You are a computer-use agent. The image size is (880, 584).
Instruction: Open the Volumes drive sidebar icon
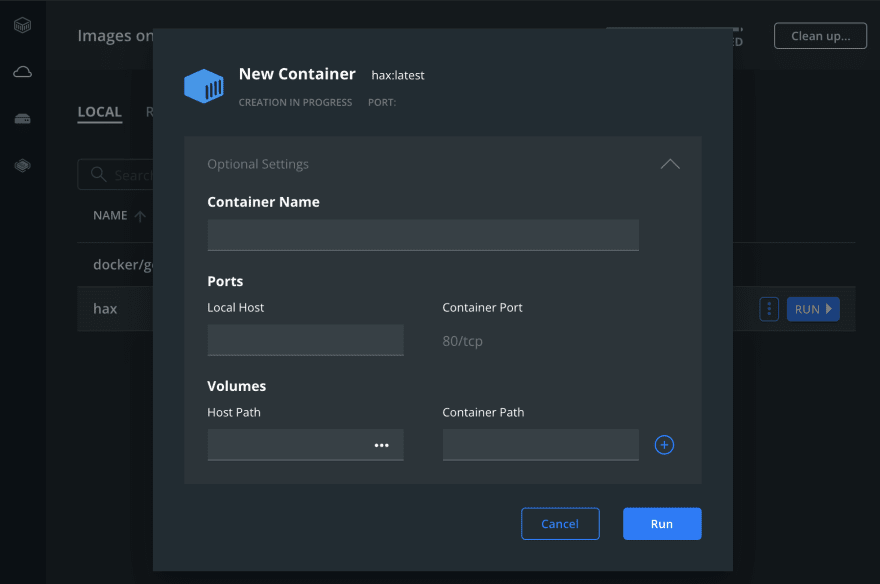tap(22, 119)
